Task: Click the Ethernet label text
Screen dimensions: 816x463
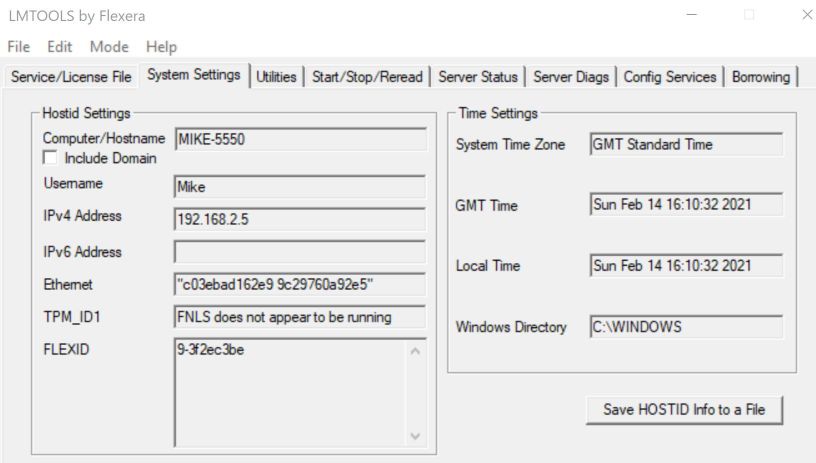Action: click(x=68, y=284)
